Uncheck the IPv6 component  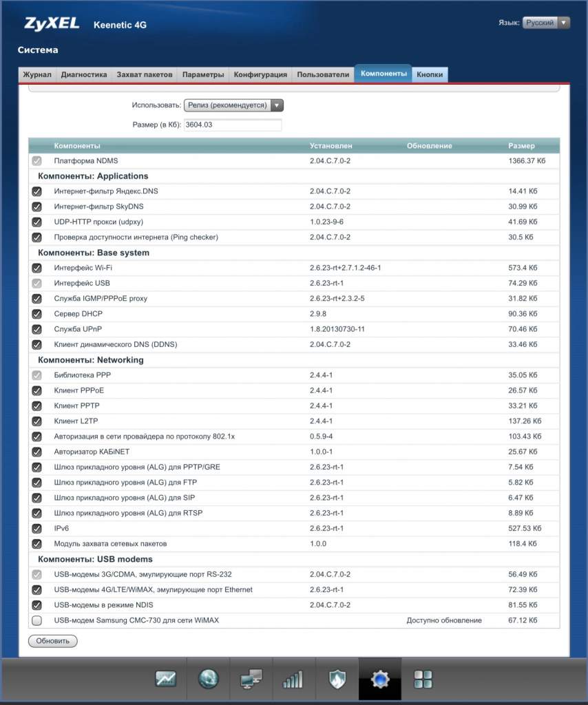coord(37,529)
